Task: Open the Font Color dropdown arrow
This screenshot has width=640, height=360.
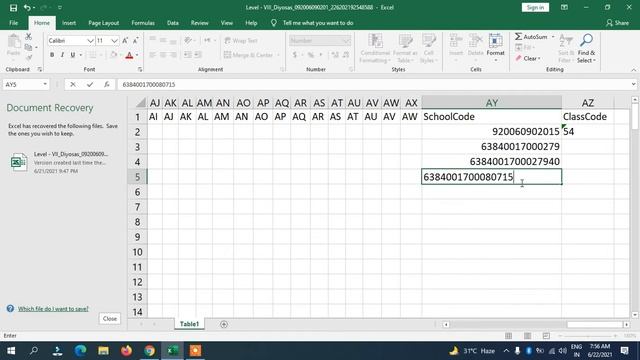Action: 137,55
